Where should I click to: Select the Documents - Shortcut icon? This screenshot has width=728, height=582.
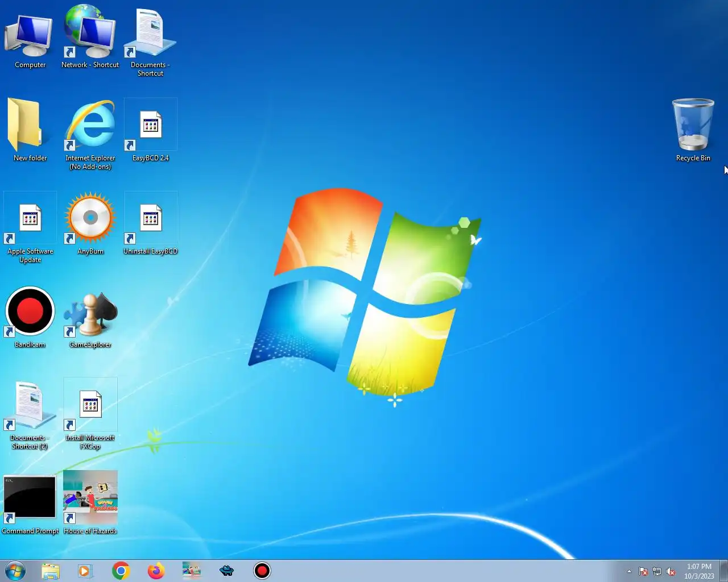[150, 42]
